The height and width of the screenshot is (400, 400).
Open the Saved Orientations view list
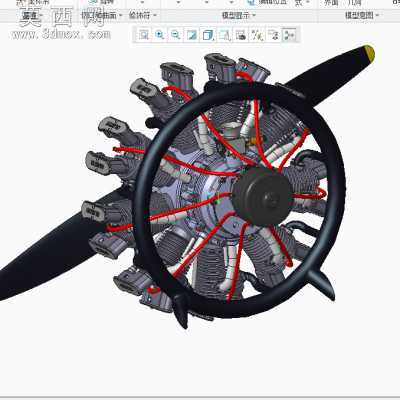225,35
